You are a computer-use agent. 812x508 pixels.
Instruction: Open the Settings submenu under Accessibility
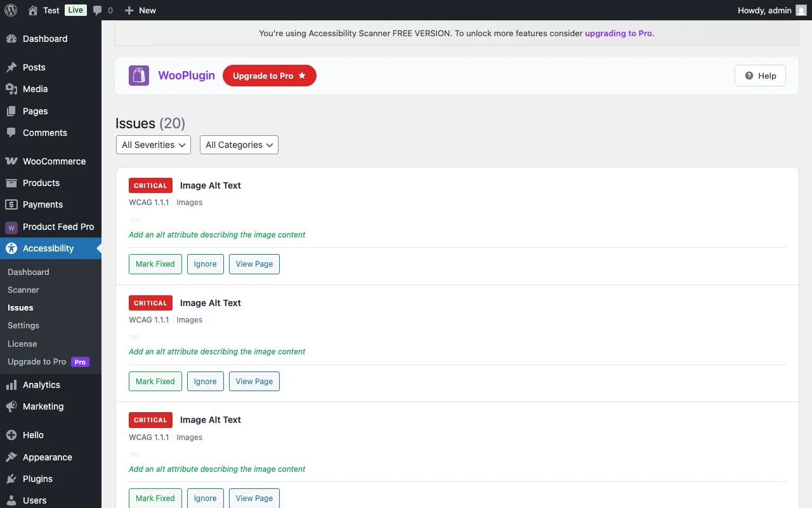[x=23, y=325]
